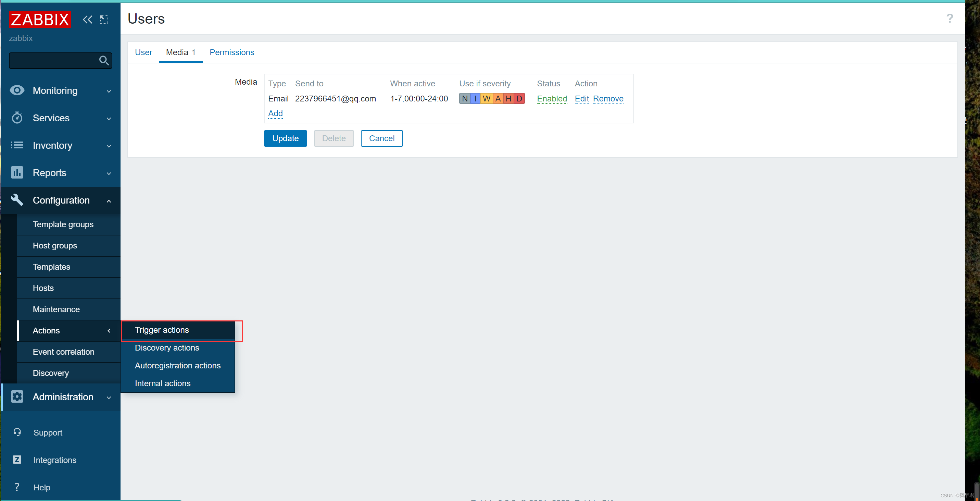Select Trigger actions from submenu

click(x=162, y=330)
